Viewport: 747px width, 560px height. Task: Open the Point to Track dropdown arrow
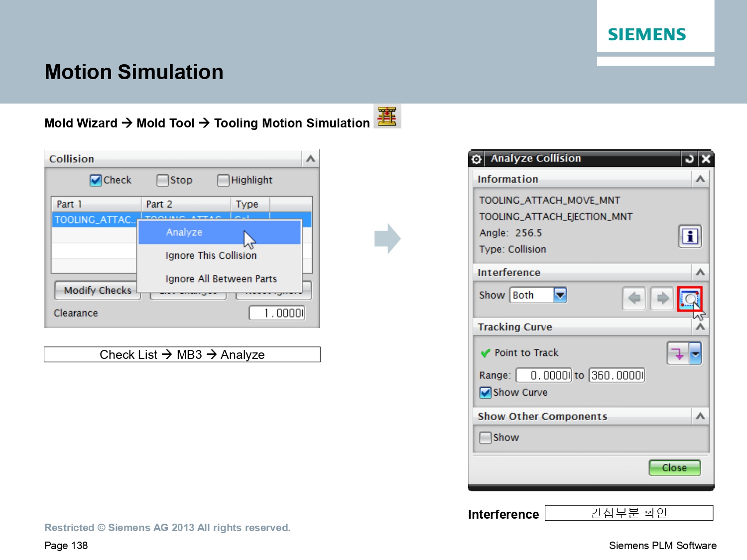tap(695, 353)
